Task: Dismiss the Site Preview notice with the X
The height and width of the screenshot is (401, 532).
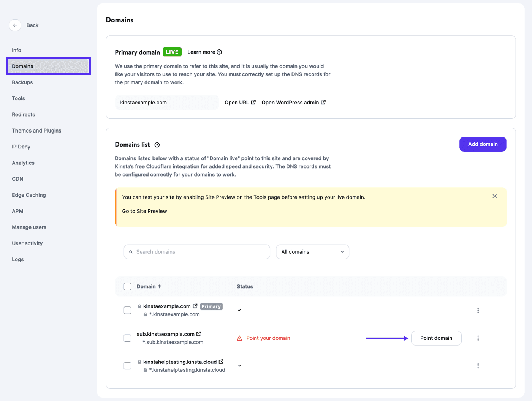Action: point(495,196)
